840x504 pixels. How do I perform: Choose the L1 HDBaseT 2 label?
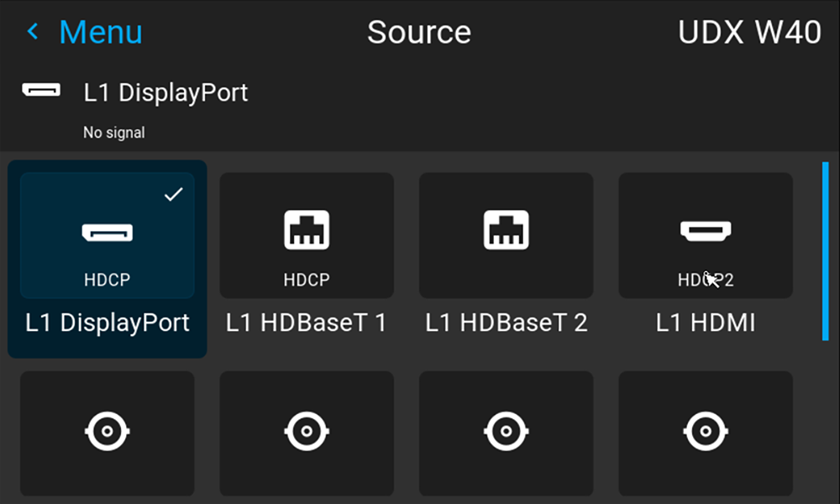coord(507,323)
